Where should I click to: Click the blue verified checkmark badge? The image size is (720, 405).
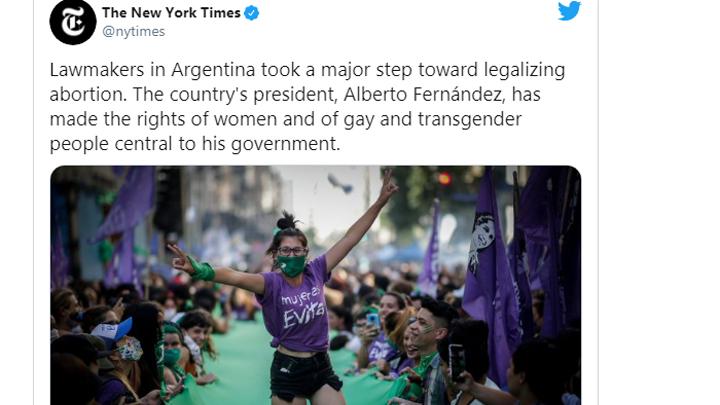click(x=252, y=13)
